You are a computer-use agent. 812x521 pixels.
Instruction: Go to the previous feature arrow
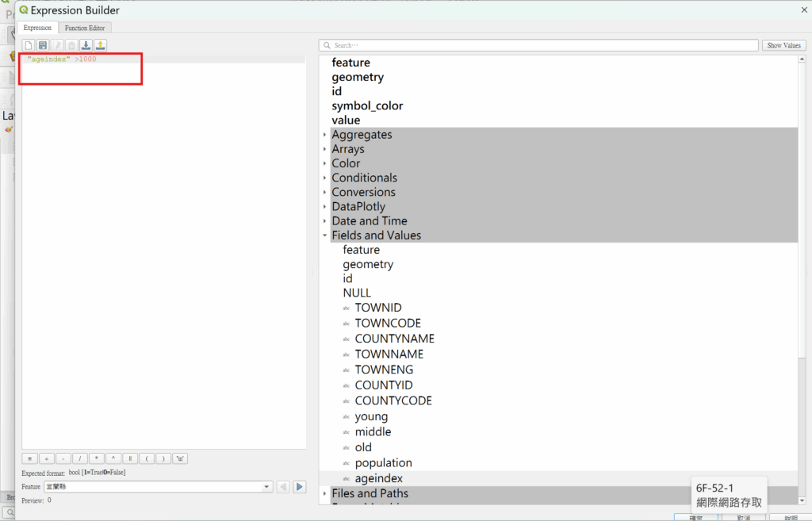(283, 487)
